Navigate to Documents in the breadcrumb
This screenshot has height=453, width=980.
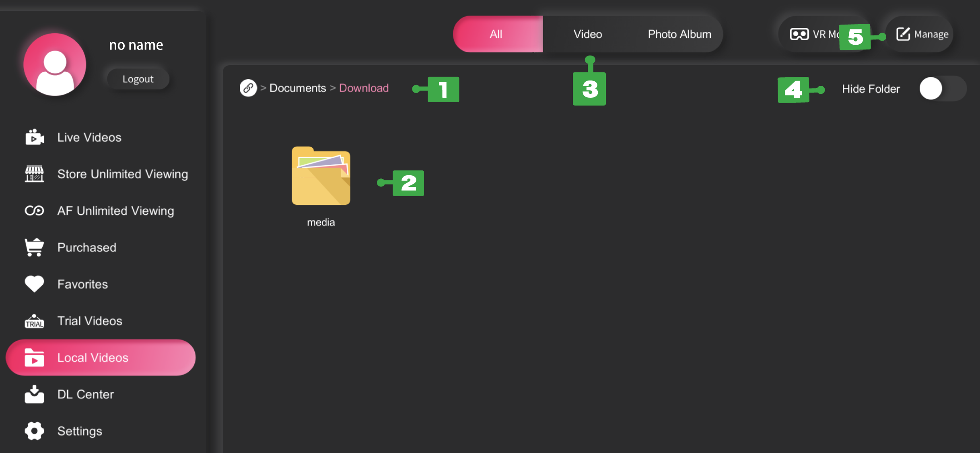point(298,88)
